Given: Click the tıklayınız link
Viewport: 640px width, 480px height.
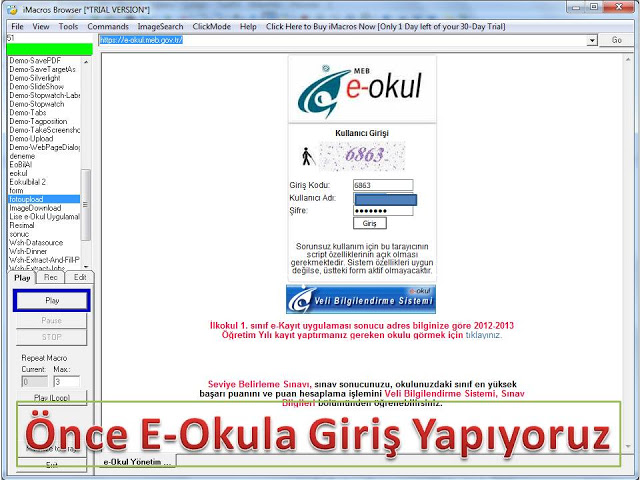Looking at the screenshot, I should coord(483,335).
